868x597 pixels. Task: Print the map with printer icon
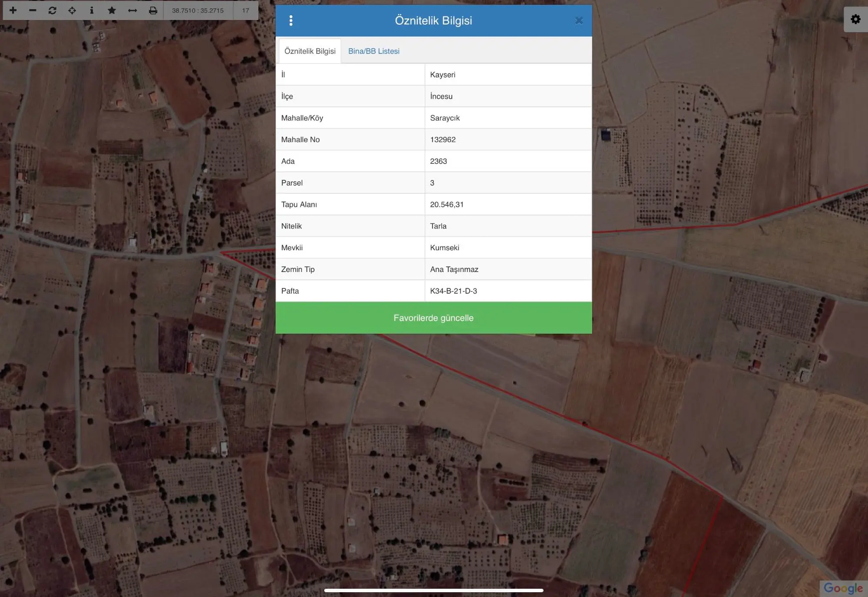coord(153,10)
